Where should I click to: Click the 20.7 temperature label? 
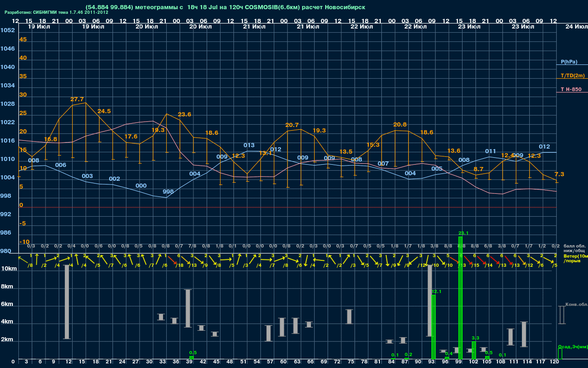(292, 125)
